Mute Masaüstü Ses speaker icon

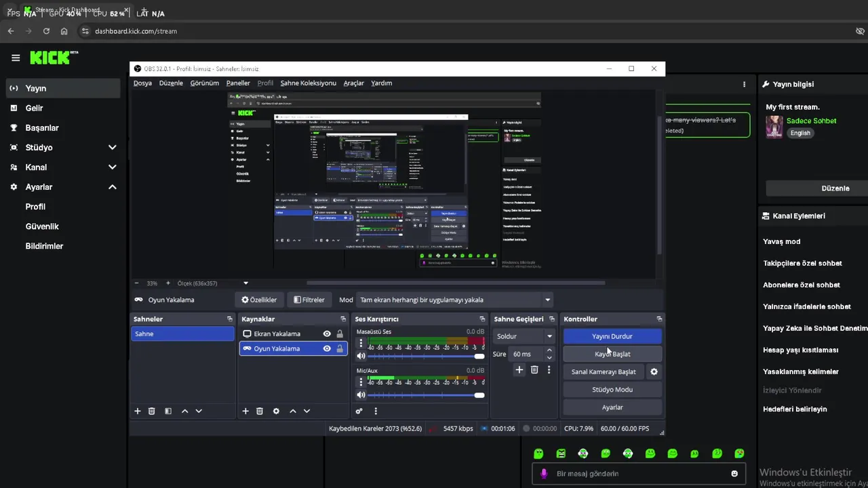point(361,356)
